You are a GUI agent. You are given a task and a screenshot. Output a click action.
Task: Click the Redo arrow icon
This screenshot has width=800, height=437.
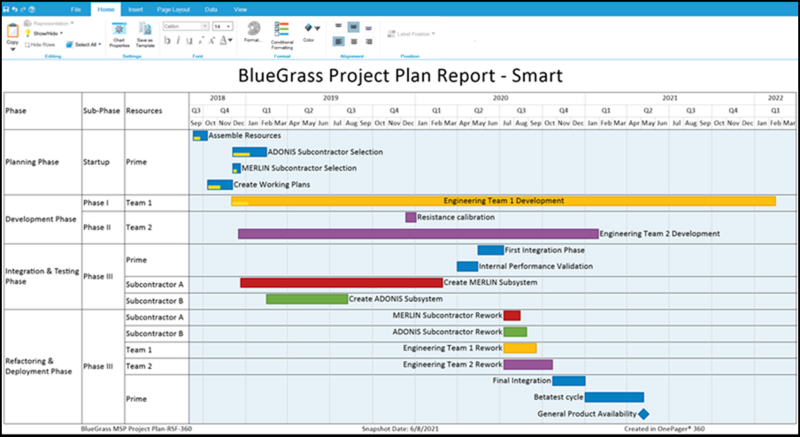tap(23, 9)
